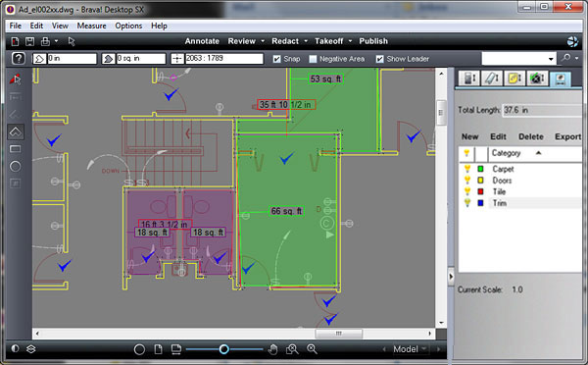
Task: Click the contrast half-circle icon in bottom bar
Action: point(15,348)
